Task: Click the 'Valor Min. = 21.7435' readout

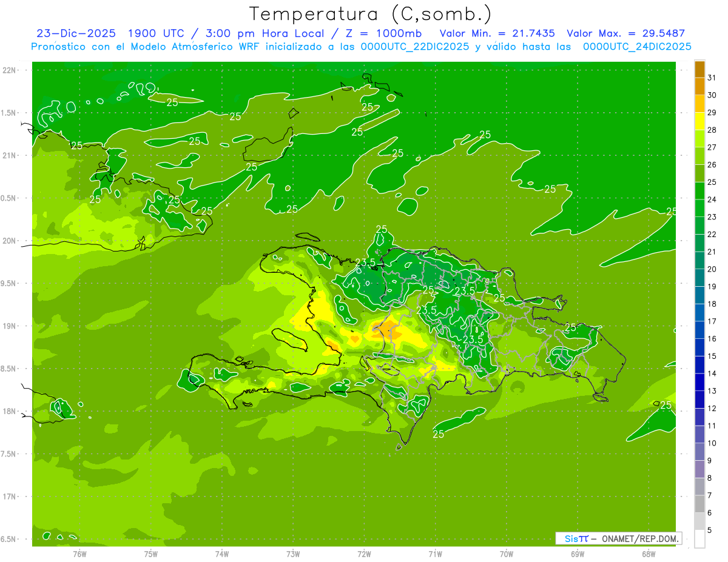Action: 497,33
